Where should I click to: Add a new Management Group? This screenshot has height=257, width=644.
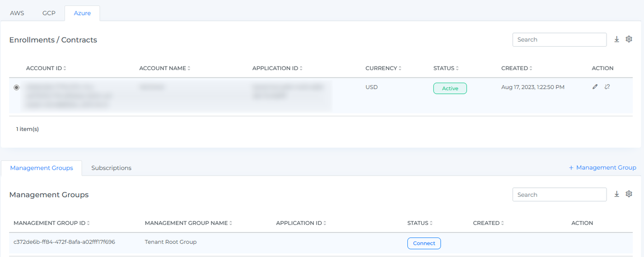[602, 167]
